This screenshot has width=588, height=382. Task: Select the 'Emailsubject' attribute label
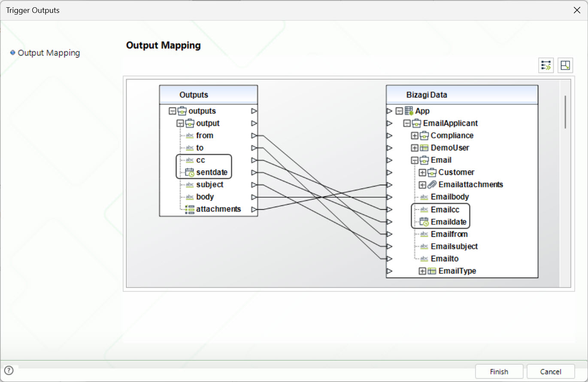(x=455, y=247)
